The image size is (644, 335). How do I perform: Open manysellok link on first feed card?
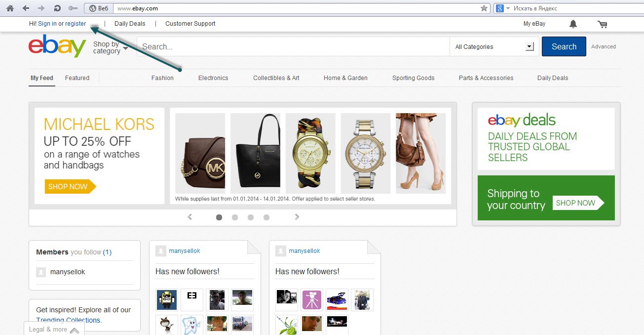coord(185,251)
